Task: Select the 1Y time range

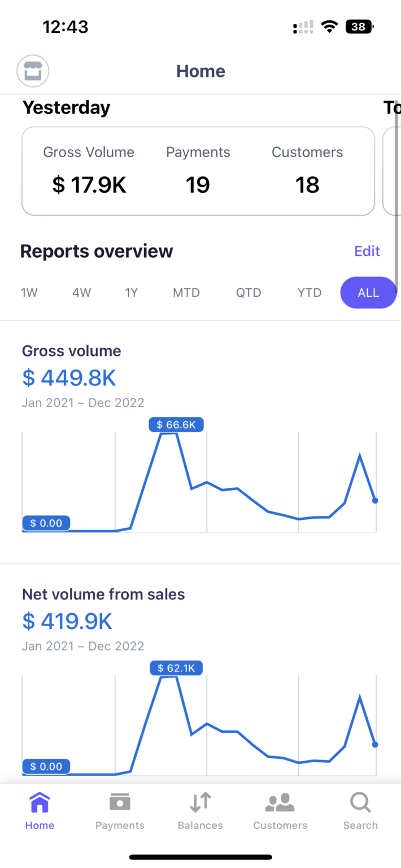Action: 131,293
